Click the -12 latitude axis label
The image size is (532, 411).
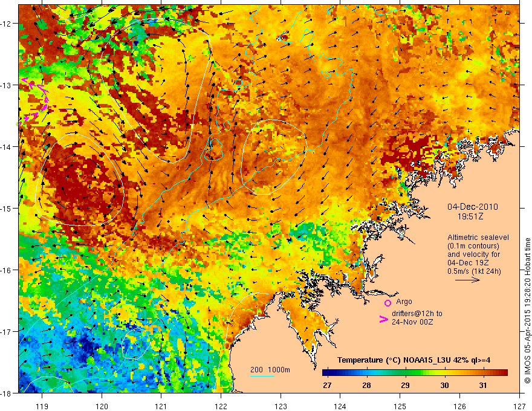tap(7, 24)
